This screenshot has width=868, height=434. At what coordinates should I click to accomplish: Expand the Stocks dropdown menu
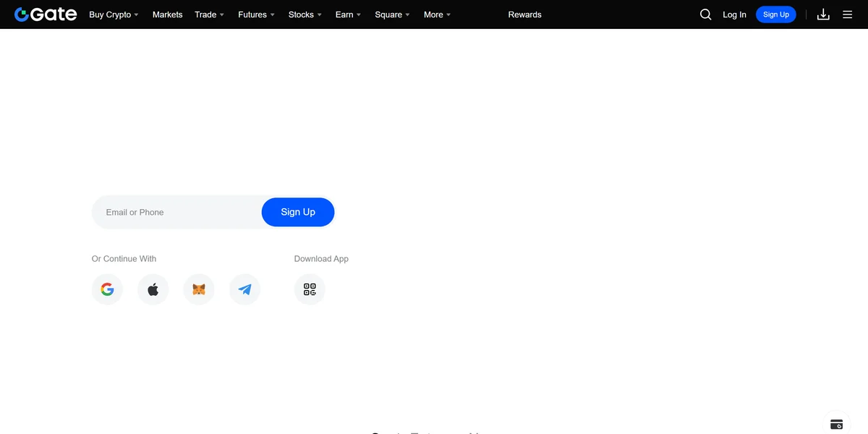click(305, 14)
